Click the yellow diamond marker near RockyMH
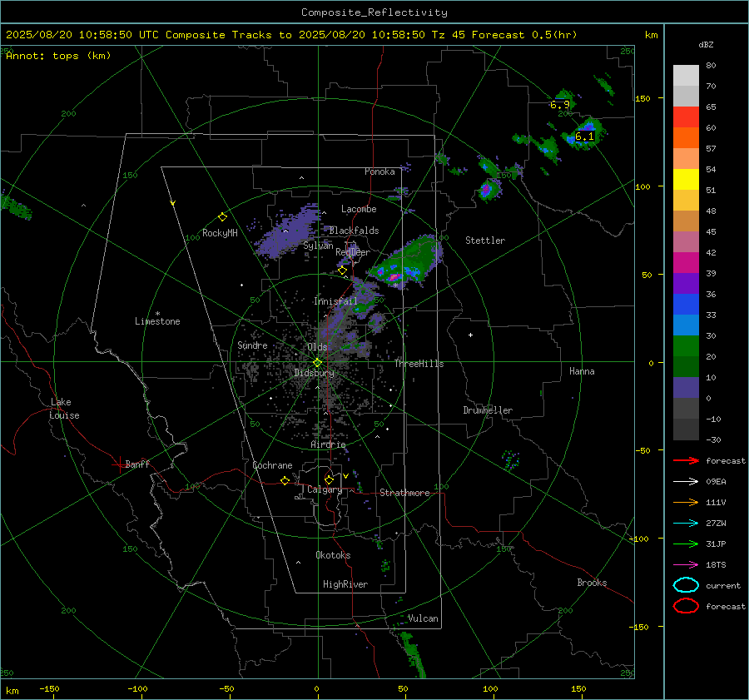Screen dimensions: 749x700 coord(222,217)
